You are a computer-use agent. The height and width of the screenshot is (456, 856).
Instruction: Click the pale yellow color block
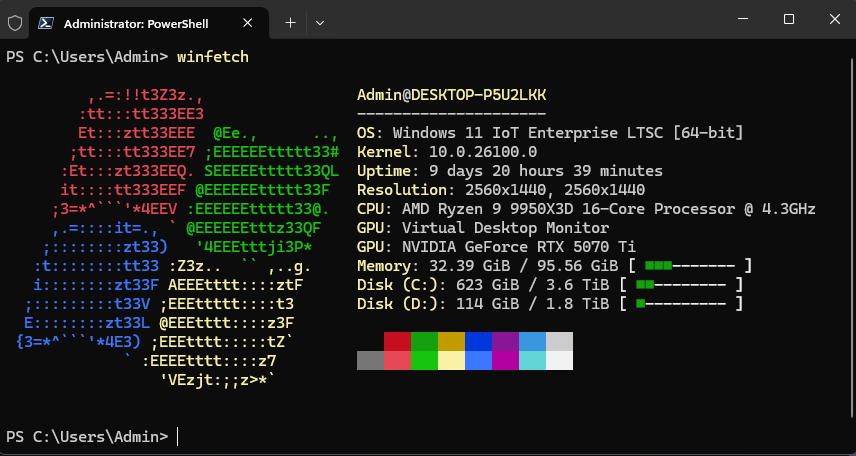tap(451, 360)
